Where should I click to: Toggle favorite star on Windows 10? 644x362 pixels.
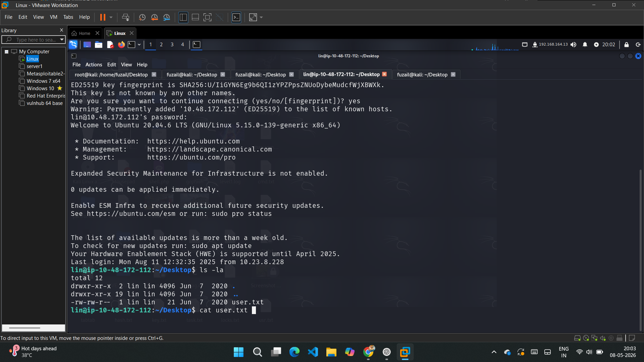tap(60, 88)
